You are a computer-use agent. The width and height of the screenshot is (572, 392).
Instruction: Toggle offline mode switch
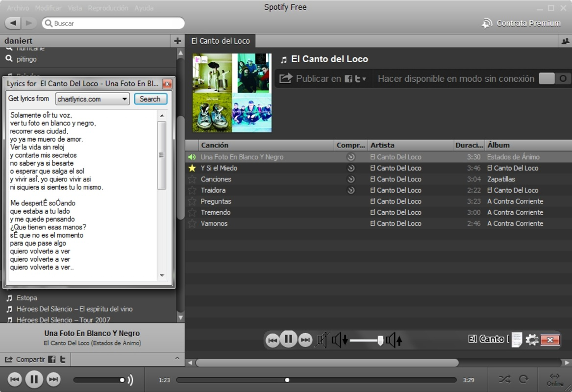tap(554, 78)
